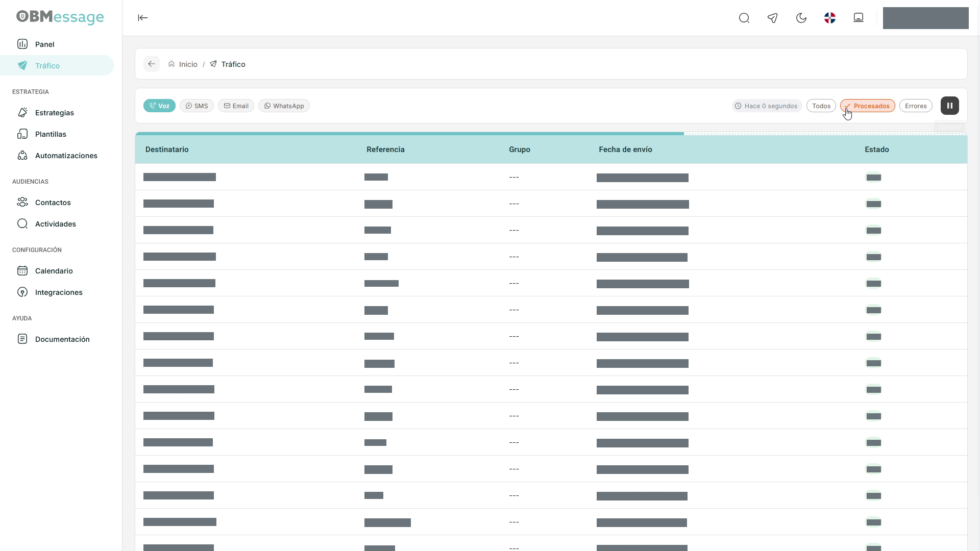Open Estrategias in the sidebar

(x=57, y=113)
